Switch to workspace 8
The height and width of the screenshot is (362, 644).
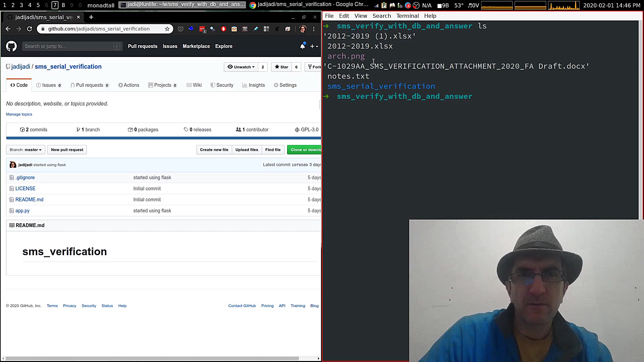(x=63, y=5)
